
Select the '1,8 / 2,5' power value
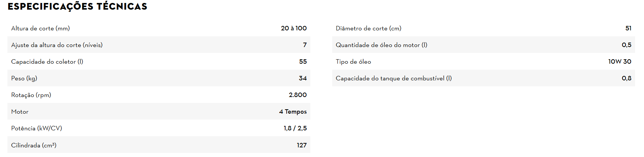coord(295,128)
